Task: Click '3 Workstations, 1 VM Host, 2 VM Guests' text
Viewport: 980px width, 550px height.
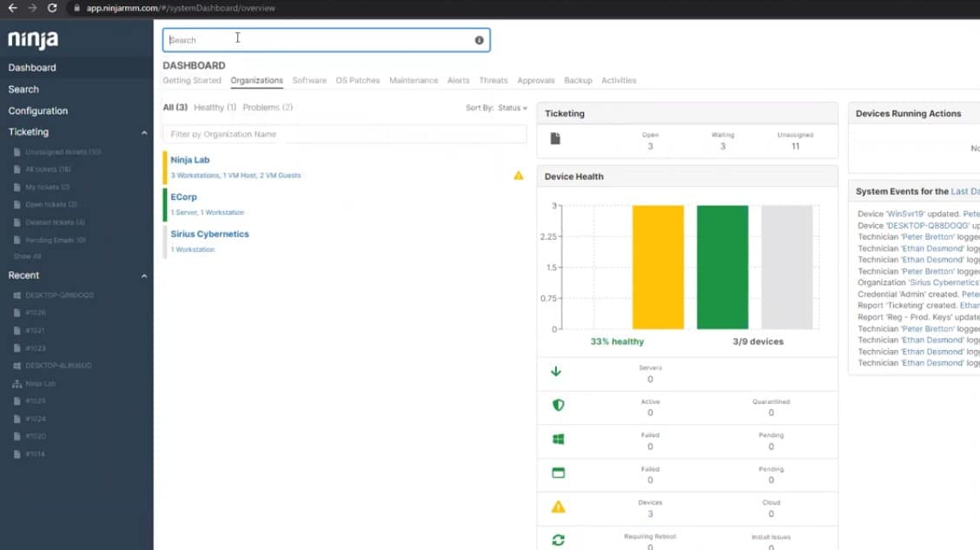Action: pos(235,176)
